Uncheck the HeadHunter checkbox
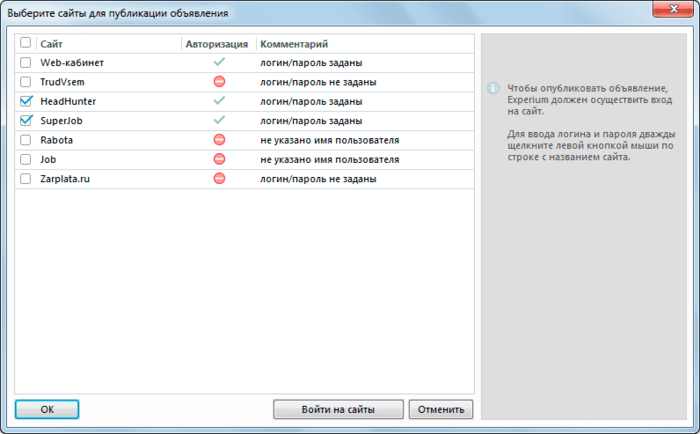Viewport: 700px width, 434px height. [x=26, y=101]
